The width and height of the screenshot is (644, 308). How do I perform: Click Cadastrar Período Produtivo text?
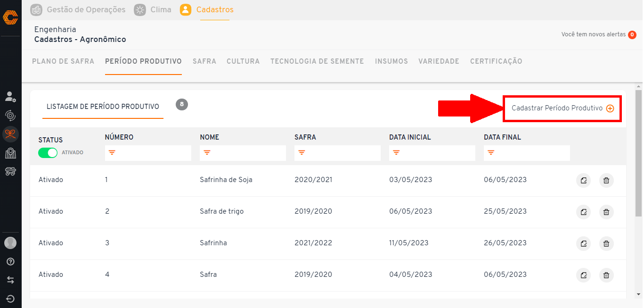557,108
